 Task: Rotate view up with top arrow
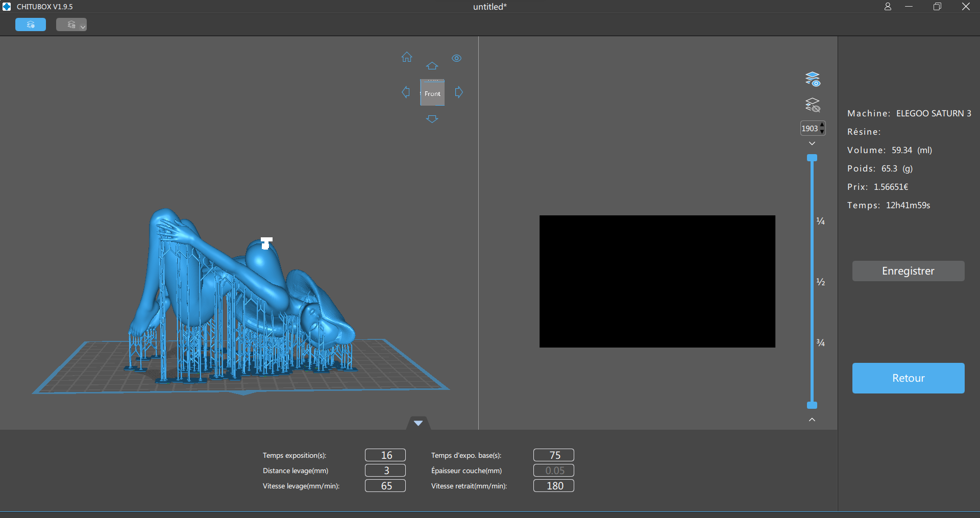pyautogui.click(x=432, y=66)
